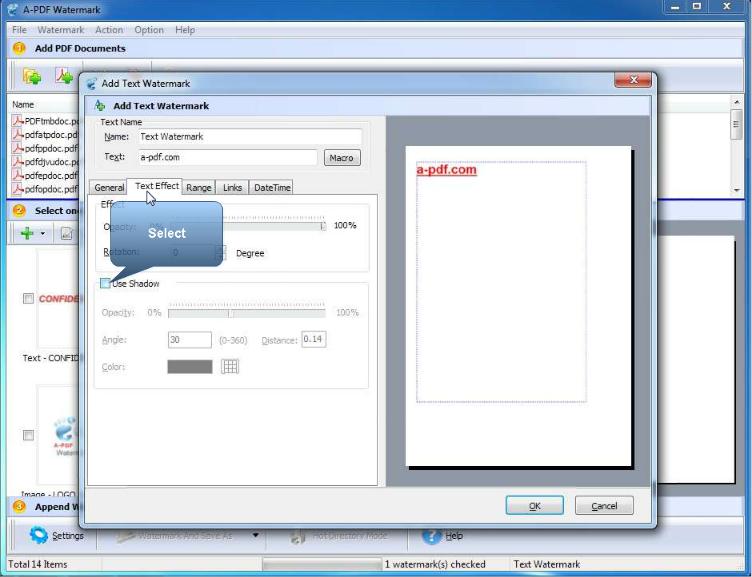Open the DateTime tab

tap(272, 188)
